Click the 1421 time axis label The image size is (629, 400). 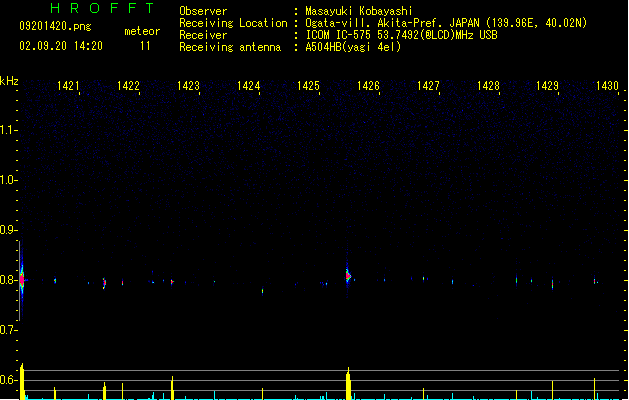pyautogui.click(x=68, y=85)
